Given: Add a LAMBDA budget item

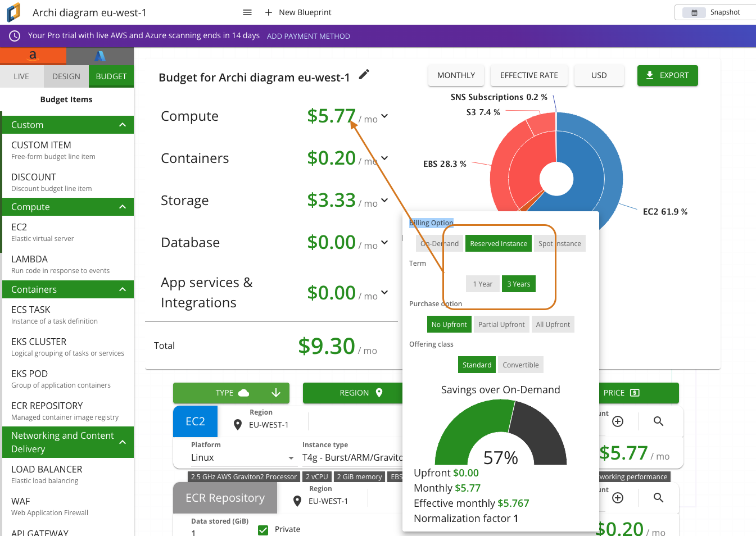Looking at the screenshot, I should click(x=67, y=264).
